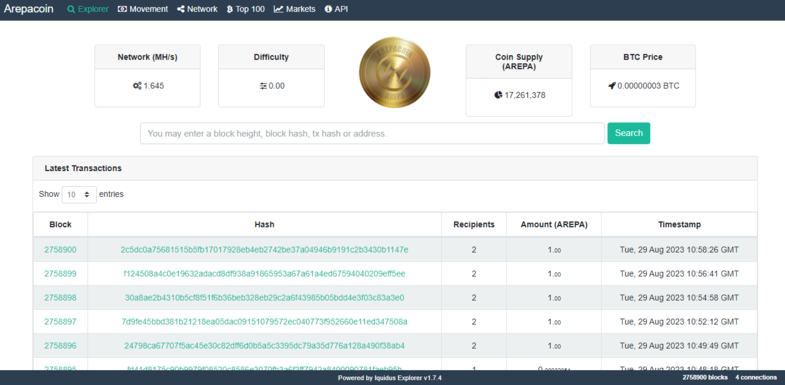Open transaction hash starting 7d9fe45b

tap(264, 322)
